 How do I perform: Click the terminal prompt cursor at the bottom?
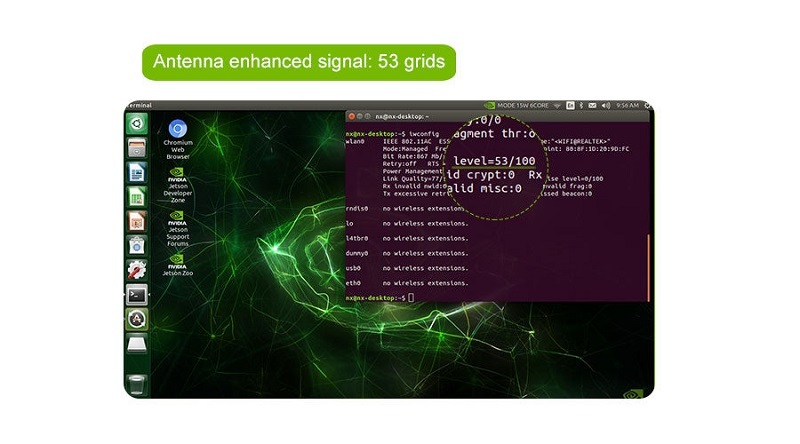[x=411, y=298]
